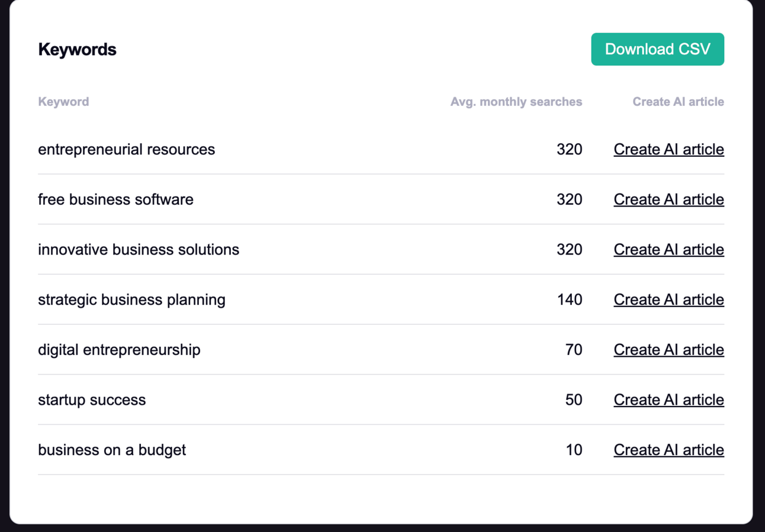
Task: Select the 'free business software' keyword text
Action: tap(115, 199)
